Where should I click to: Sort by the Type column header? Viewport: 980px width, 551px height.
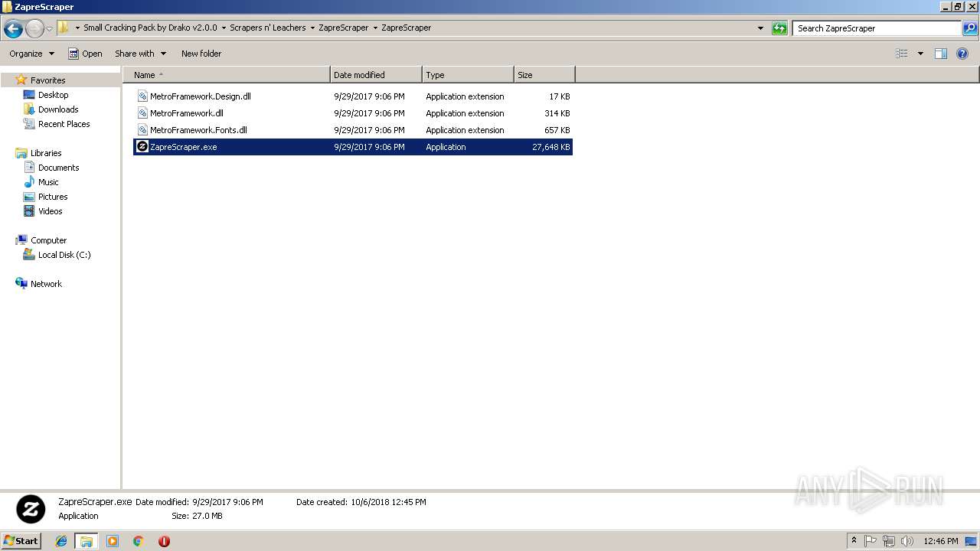pos(468,75)
